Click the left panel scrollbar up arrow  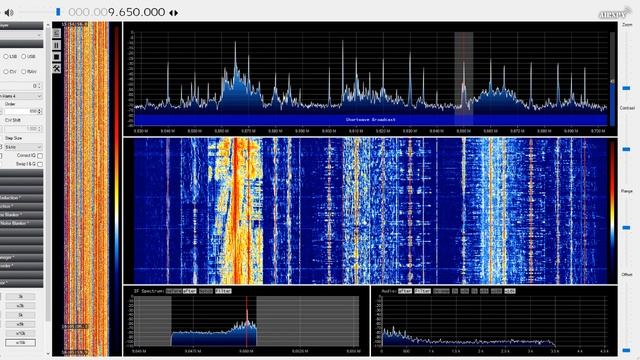coord(48,25)
